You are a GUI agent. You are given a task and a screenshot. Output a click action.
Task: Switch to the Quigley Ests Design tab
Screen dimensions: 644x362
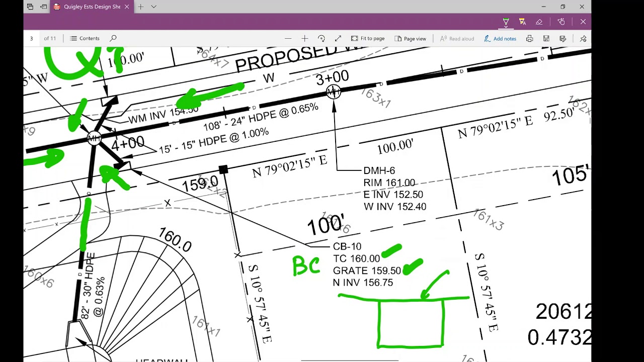pyautogui.click(x=91, y=7)
